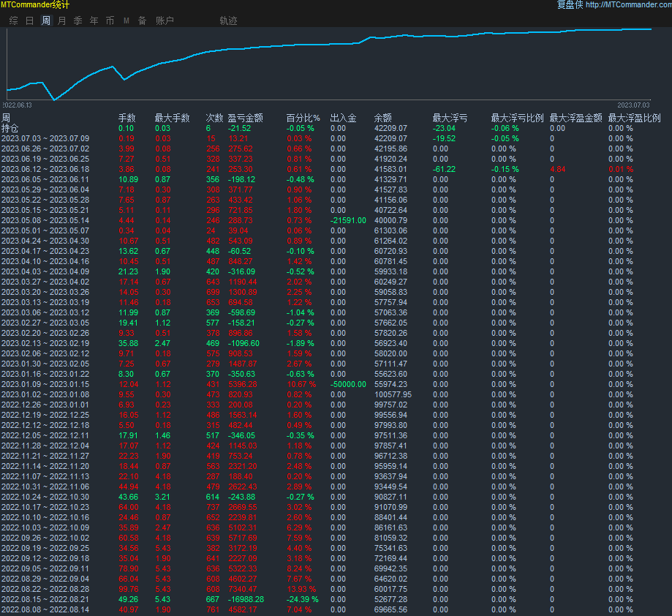The width and height of the screenshot is (672, 616).
Task: Select the 2023.01.09 ~ 2023.01.15 week row
Action: (45, 384)
